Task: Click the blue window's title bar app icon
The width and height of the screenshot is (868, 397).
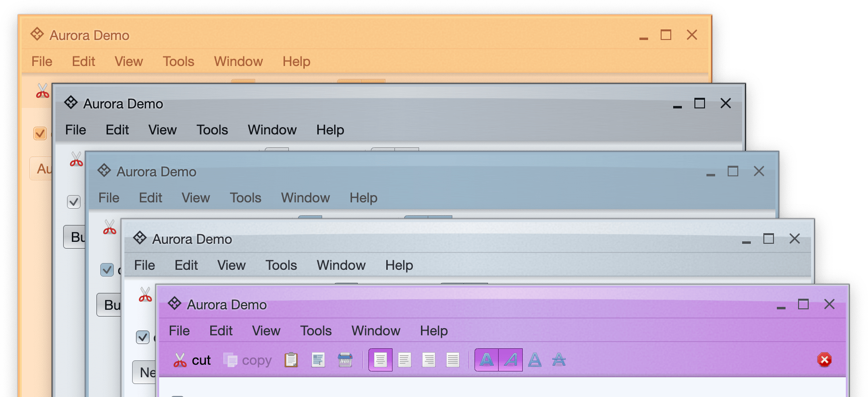Action: point(104,171)
